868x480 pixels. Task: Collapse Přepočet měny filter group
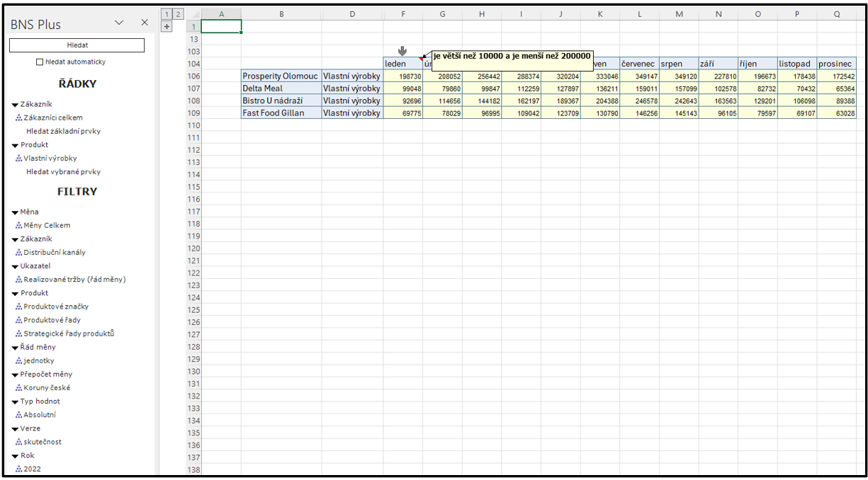(x=15, y=375)
